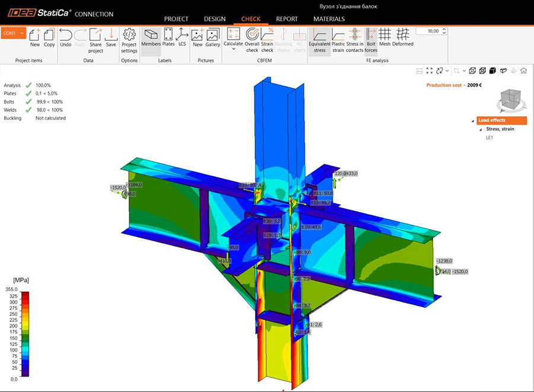Click the Share project icon

tap(96, 38)
